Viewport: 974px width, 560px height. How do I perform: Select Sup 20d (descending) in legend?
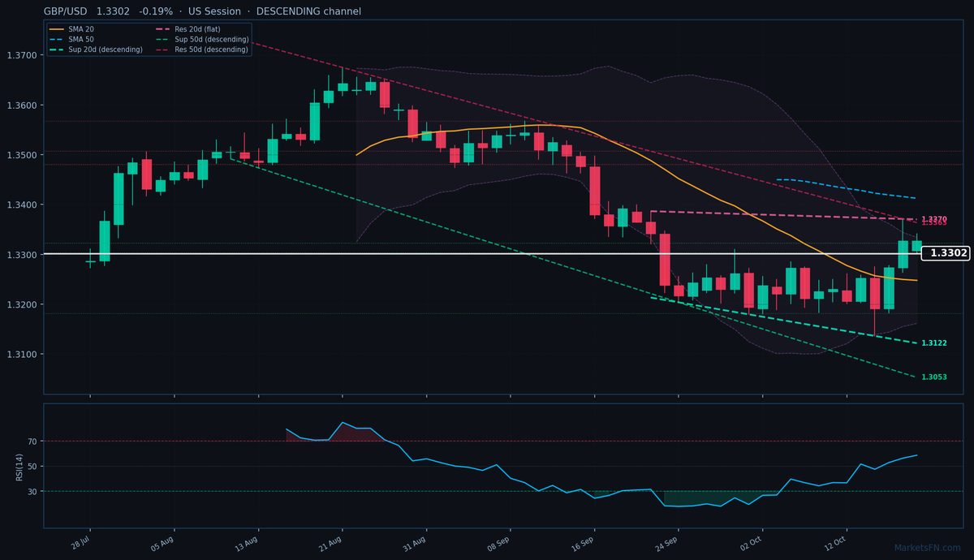point(96,50)
